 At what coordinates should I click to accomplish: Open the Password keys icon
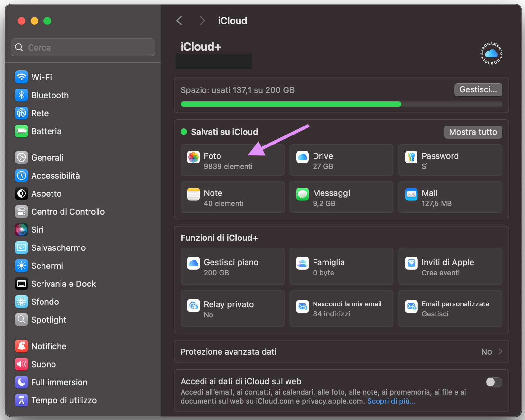411,157
